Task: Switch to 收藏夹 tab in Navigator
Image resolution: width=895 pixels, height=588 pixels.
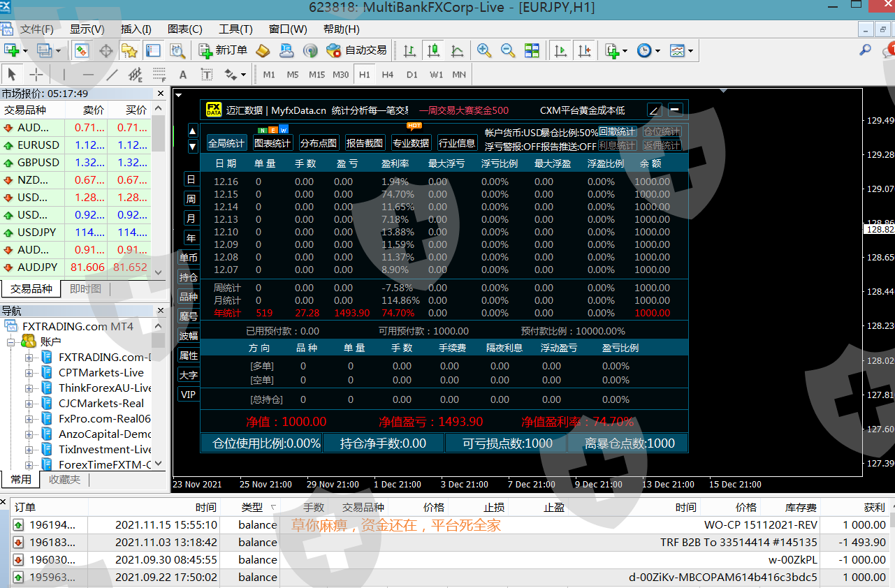Action: coord(64,480)
